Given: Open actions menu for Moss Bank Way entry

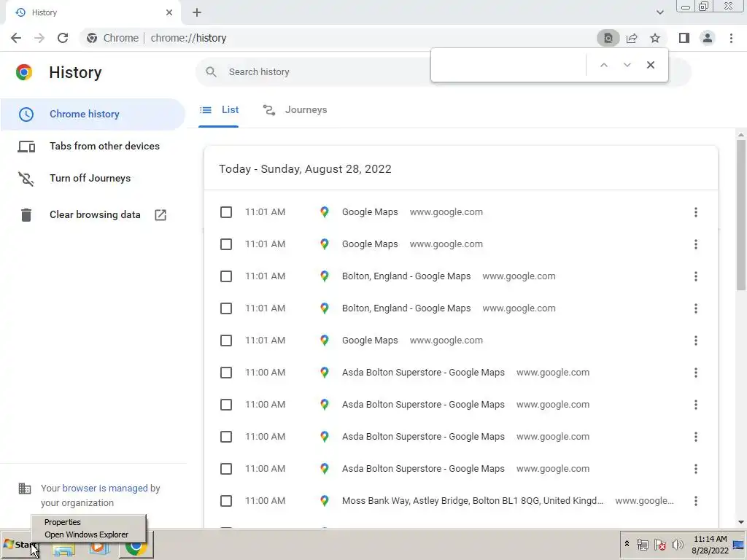Looking at the screenshot, I should pyautogui.click(x=695, y=501).
